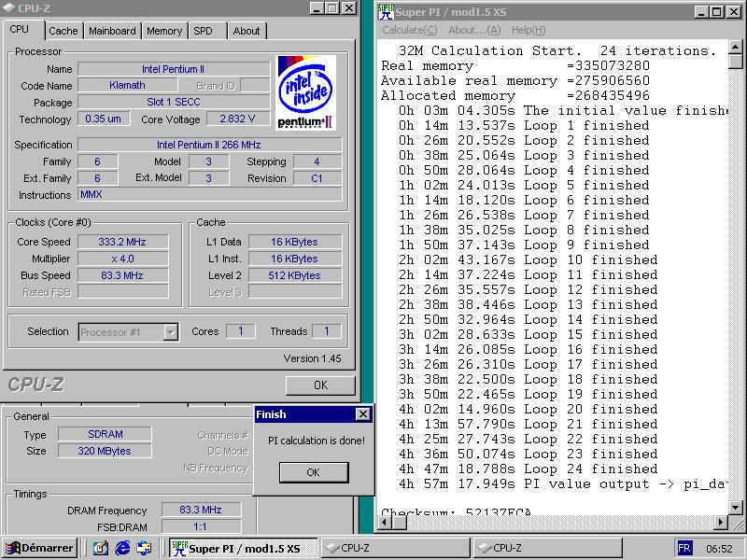
Task: Click the Bus Speed value 83.3 MHz
Action: point(123,275)
